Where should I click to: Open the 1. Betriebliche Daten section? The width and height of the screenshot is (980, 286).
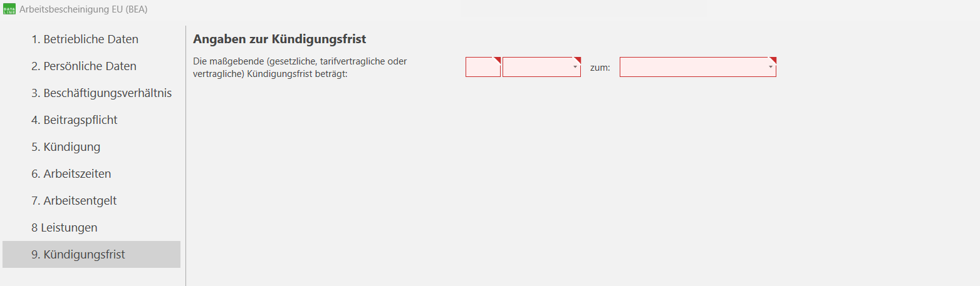pyautogui.click(x=85, y=39)
